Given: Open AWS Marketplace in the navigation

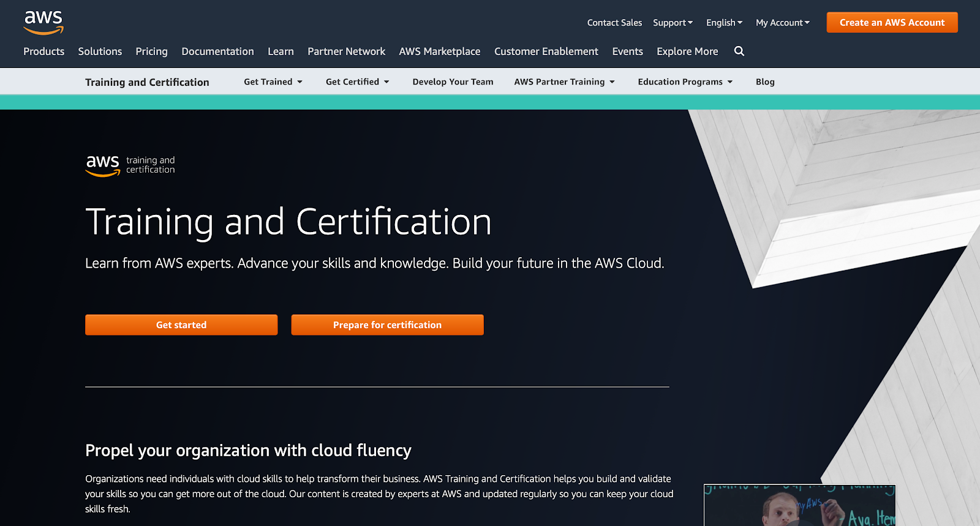Looking at the screenshot, I should (x=440, y=51).
